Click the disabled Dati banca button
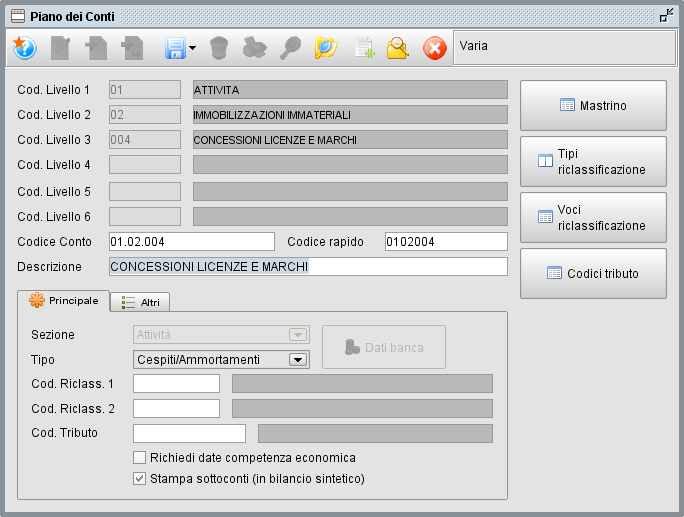Screen dimensions: 684x517 point(384,347)
